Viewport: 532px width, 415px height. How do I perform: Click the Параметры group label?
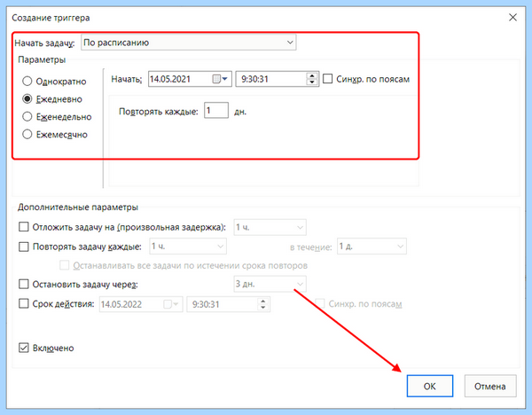click(x=42, y=59)
